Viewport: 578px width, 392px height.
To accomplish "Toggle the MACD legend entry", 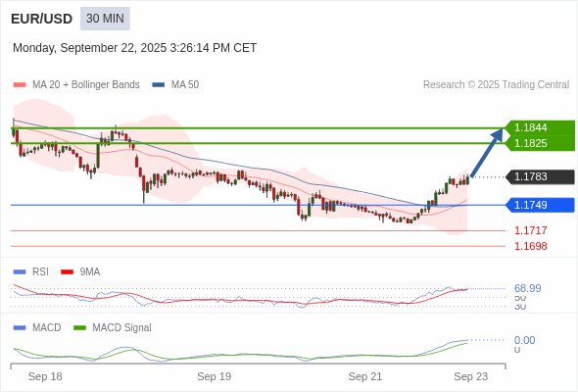I will pos(37,327).
